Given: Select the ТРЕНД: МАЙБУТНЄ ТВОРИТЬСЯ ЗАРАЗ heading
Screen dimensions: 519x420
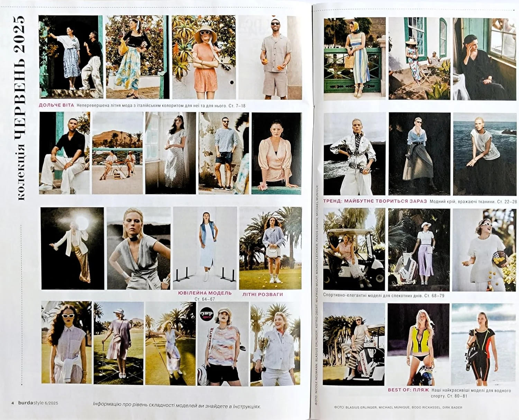Looking at the screenshot, I should [375, 201].
